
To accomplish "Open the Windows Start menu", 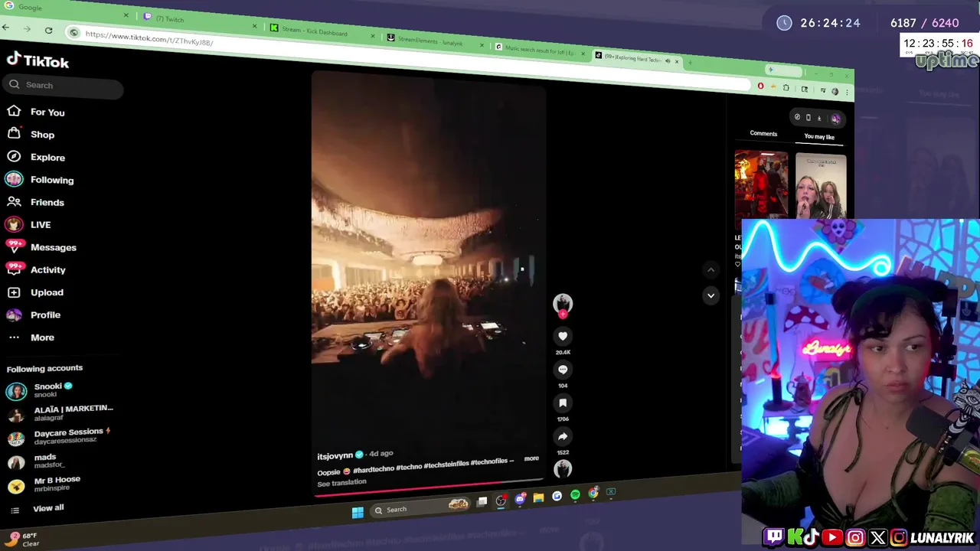I will (x=358, y=512).
